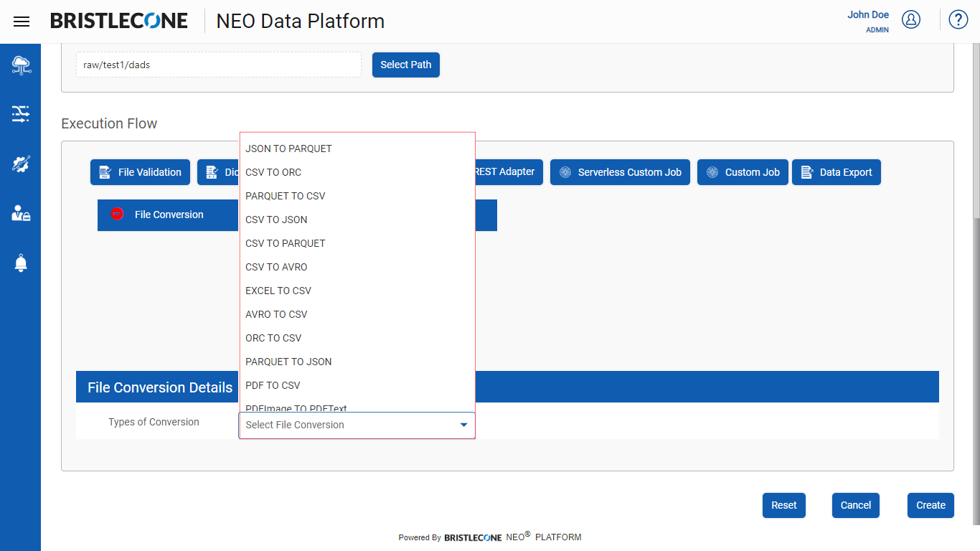Click the REST Adapter button
Screen dimensions: 980x551
(x=508, y=172)
